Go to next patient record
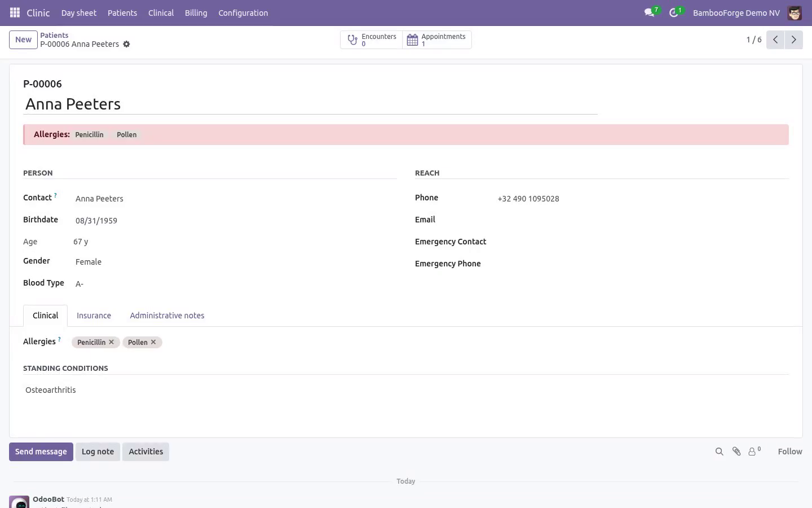The image size is (812, 508). pos(793,40)
